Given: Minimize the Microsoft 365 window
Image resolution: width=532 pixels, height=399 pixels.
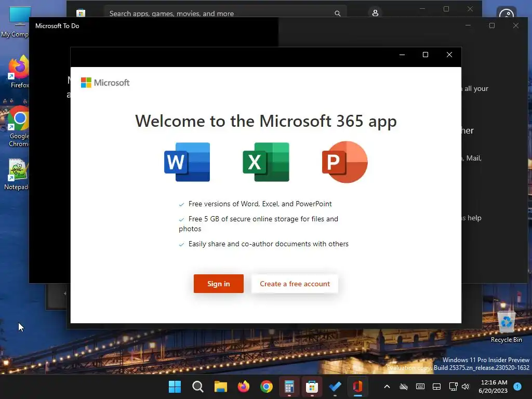Looking at the screenshot, I should pos(402,55).
